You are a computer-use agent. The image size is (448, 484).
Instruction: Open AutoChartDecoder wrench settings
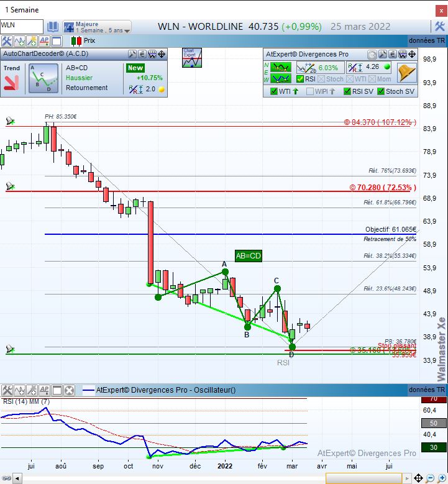[x=132, y=54]
